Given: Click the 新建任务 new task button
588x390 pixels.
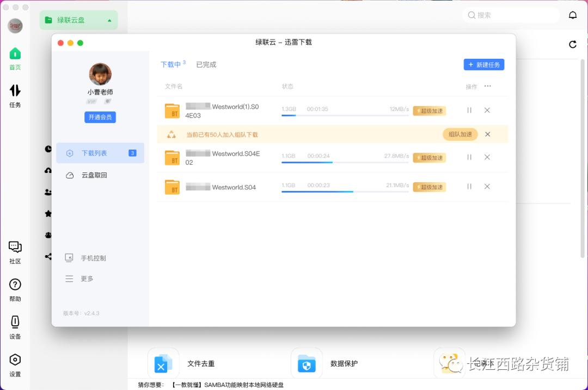Looking at the screenshot, I should tap(483, 64).
